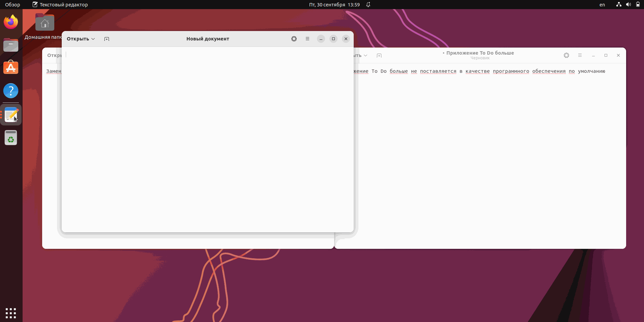Add new tab in the To Do draft window
This screenshot has width=644, height=322.
(379, 55)
